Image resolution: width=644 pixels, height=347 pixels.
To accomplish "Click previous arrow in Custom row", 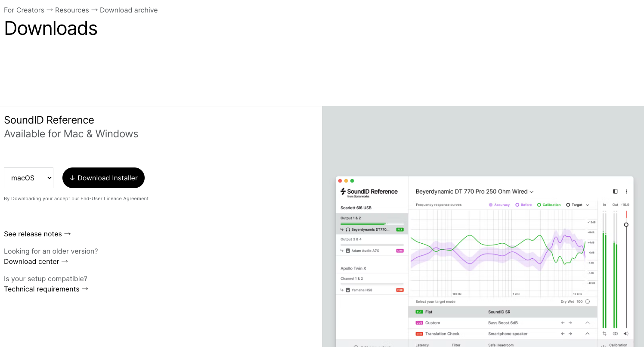I will point(563,323).
